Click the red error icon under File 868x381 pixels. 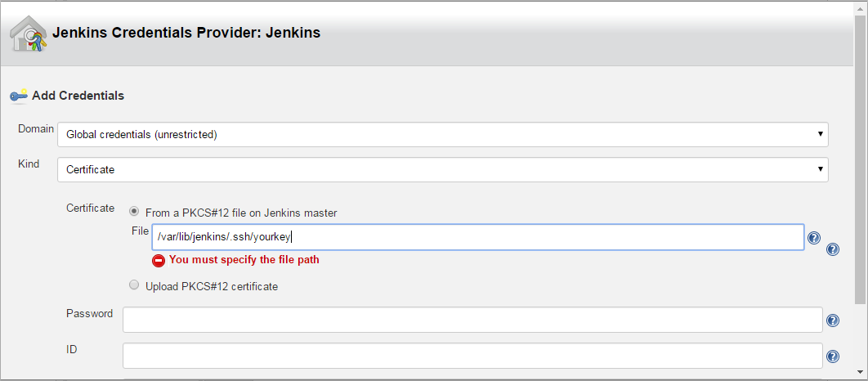159,260
